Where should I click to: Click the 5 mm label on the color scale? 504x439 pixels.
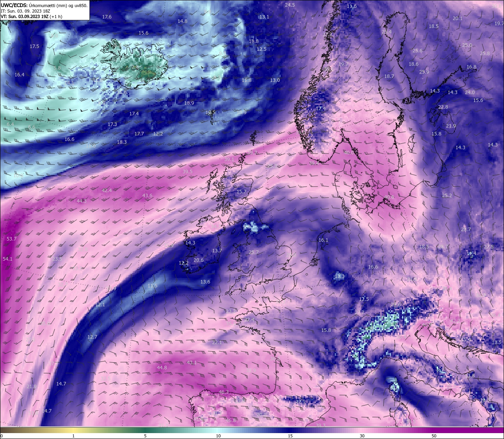[x=145, y=436]
